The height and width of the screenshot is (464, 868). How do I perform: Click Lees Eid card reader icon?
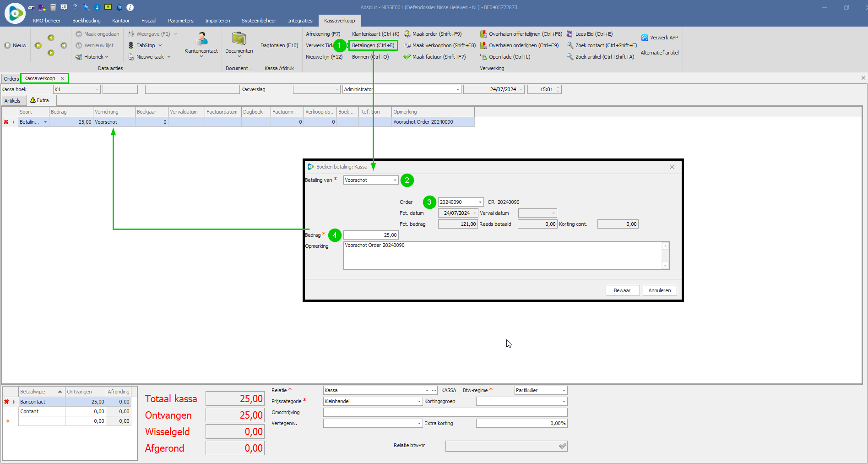pos(570,34)
